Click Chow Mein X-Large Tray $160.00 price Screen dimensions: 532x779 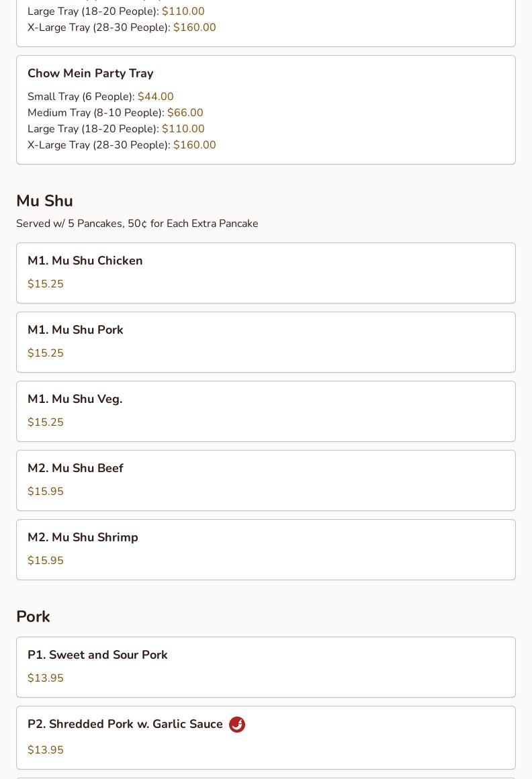point(195,145)
